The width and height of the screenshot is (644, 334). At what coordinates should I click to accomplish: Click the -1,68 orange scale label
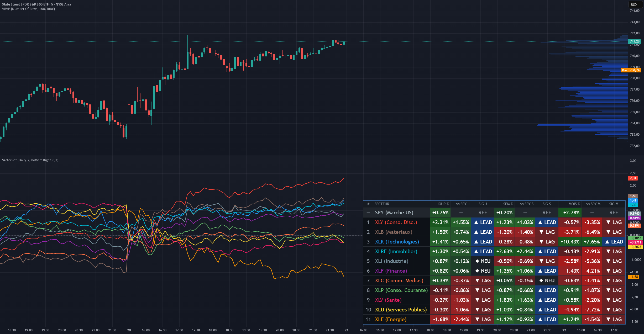point(634,277)
